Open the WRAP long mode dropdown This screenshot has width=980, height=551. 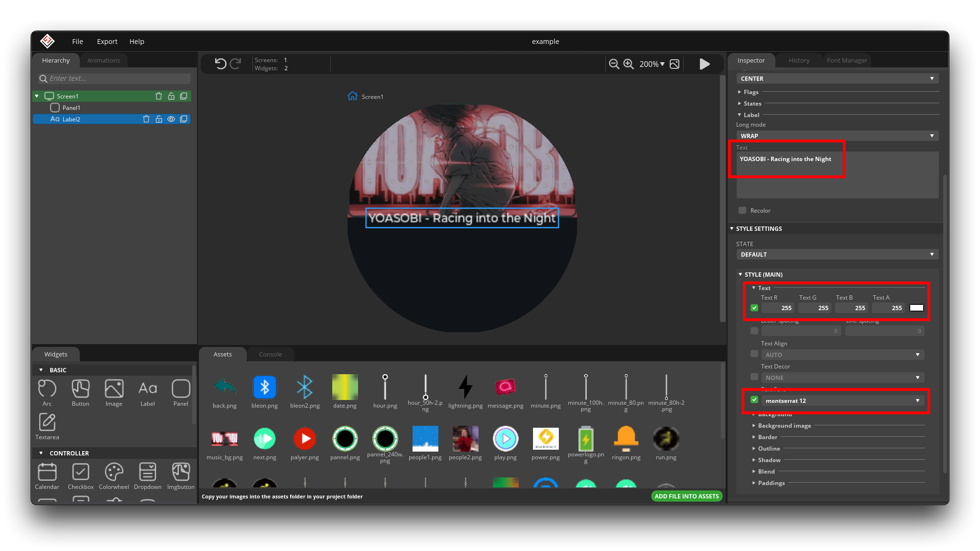click(837, 136)
